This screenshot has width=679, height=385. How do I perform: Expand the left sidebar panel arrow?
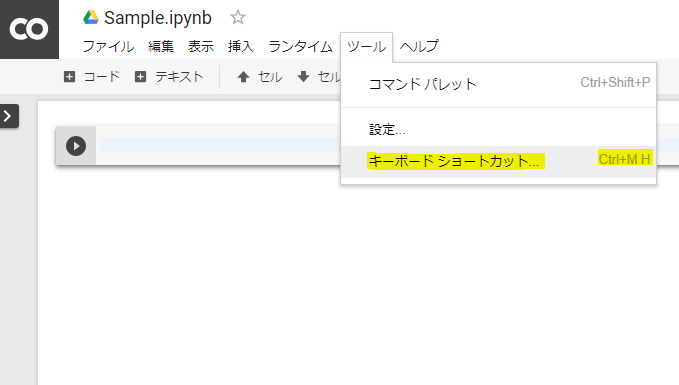[x=8, y=116]
